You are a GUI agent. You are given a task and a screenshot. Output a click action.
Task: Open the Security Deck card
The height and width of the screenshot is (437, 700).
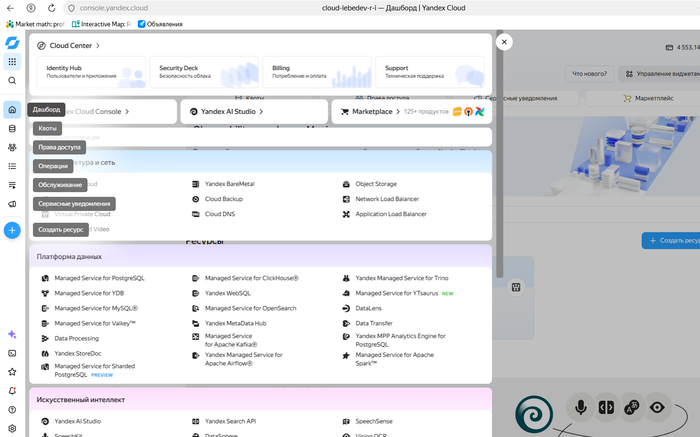[204, 72]
